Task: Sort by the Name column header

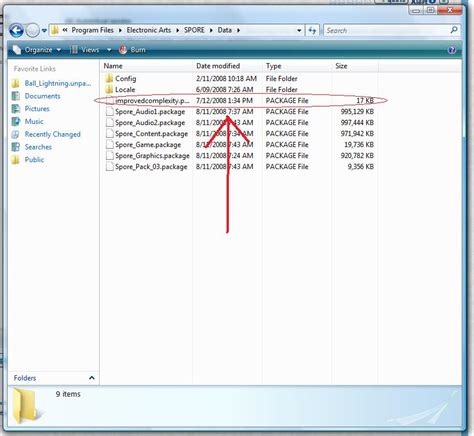Action: tap(113, 66)
